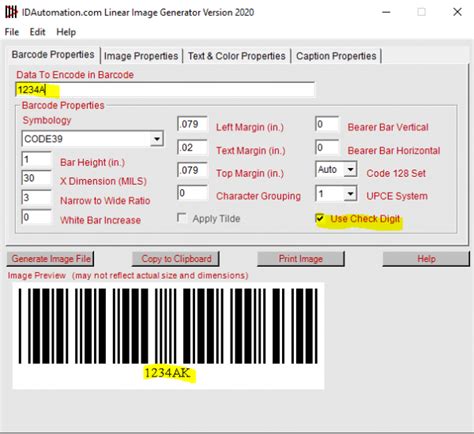Click the Top Margin input field
This screenshot has height=434, width=474.
coord(192,170)
